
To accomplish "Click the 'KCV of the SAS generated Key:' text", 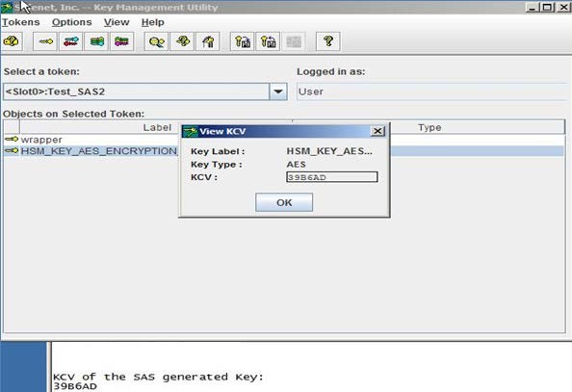I will coord(158,377).
